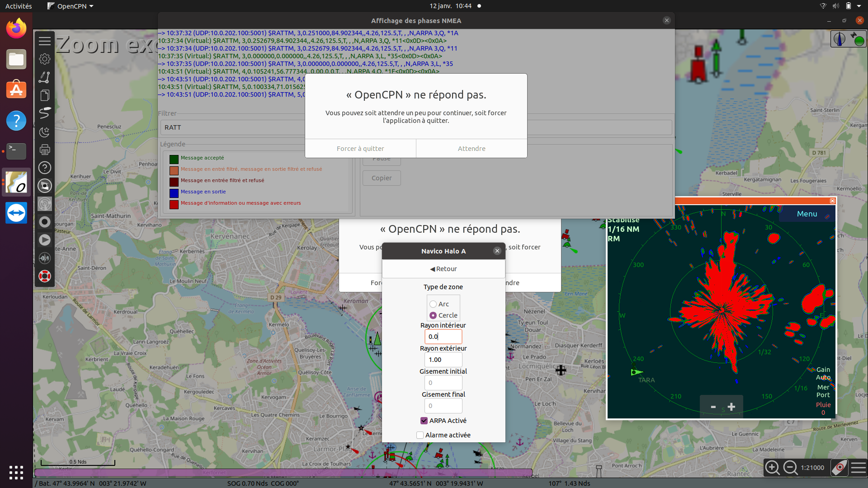The height and width of the screenshot is (488, 868).
Task: Enable the Alarme activée checkbox
Action: (420, 435)
